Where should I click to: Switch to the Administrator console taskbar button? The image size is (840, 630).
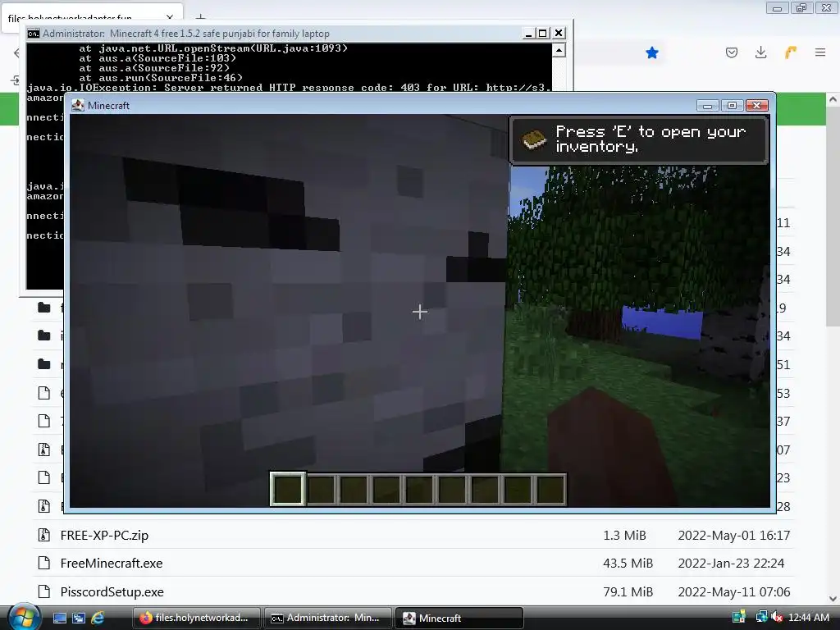click(327, 618)
